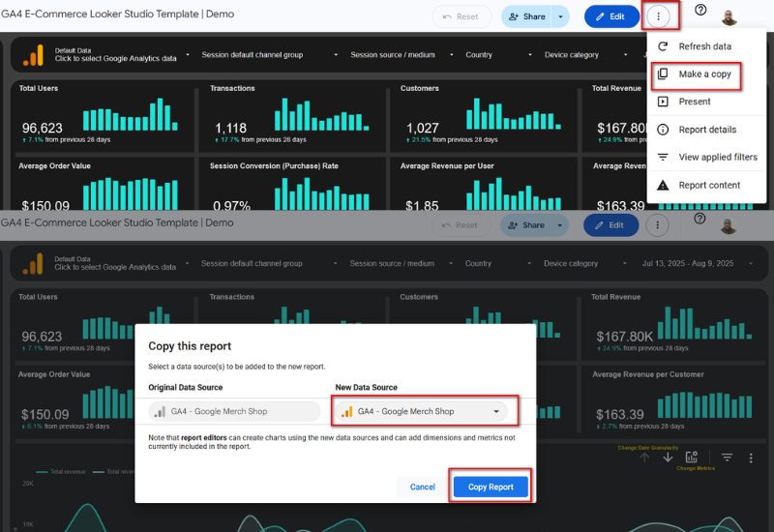
Task: Click Cancel in the Copy this report dialog
Action: (423, 487)
